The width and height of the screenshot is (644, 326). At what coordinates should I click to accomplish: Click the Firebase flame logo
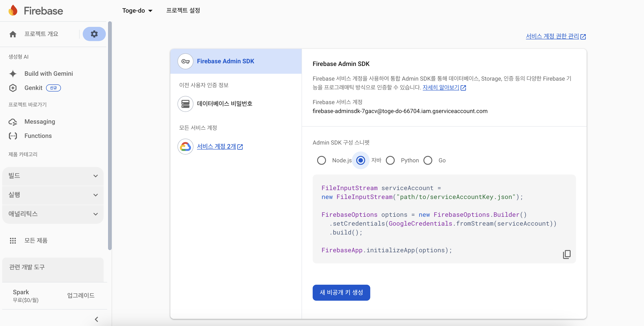[x=13, y=10]
